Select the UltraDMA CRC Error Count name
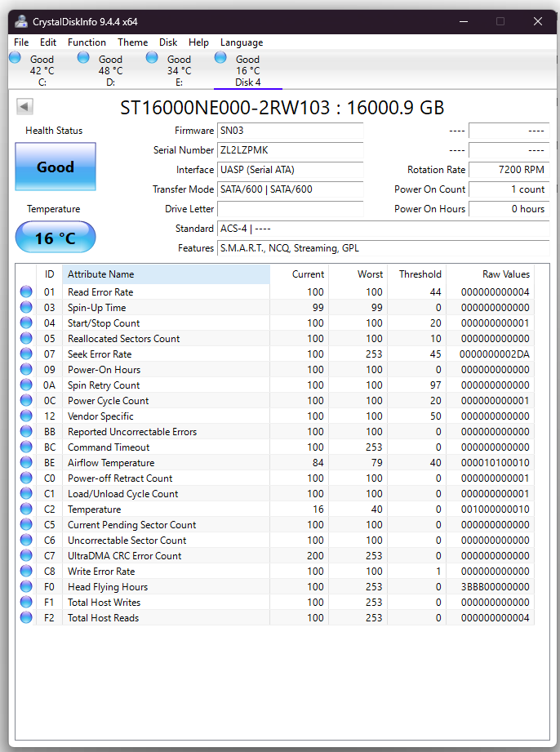The width and height of the screenshot is (560, 752). [125, 556]
